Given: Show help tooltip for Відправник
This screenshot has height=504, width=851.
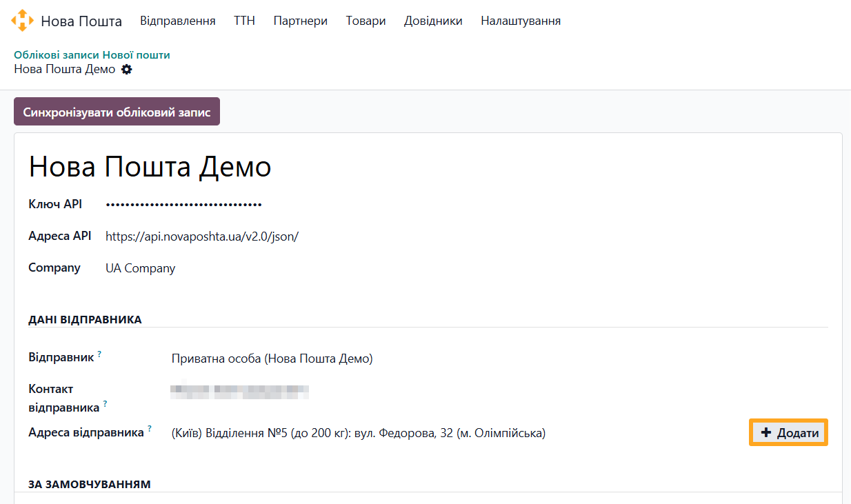Looking at the screenshot, I should click(x=99, y=354).
